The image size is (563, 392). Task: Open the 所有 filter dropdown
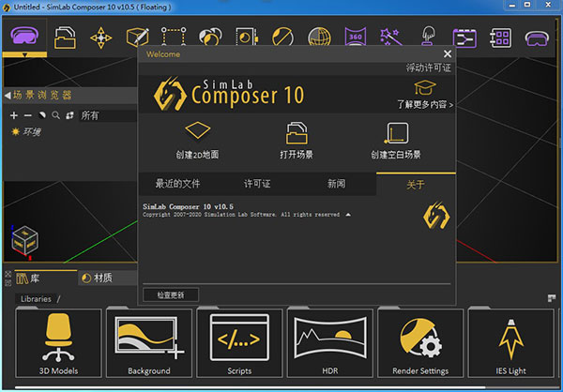point(108,115)
